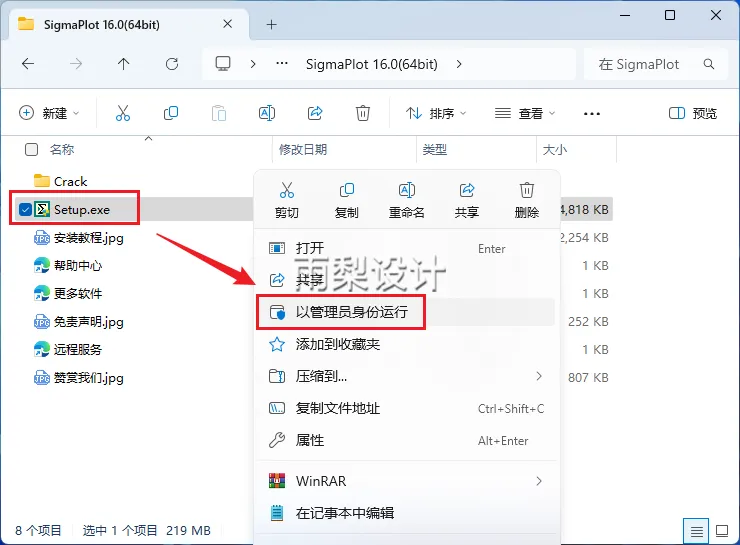Click the Delete trash icon in the toolbar
Image resolution: width=740 pixels, height=545 pixels.
(x=362, y=113)
